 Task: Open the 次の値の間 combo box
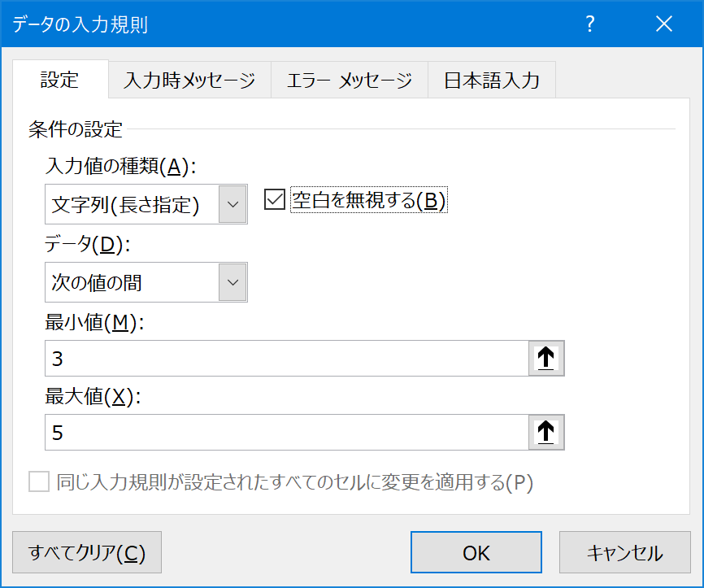tap(146, 282)
